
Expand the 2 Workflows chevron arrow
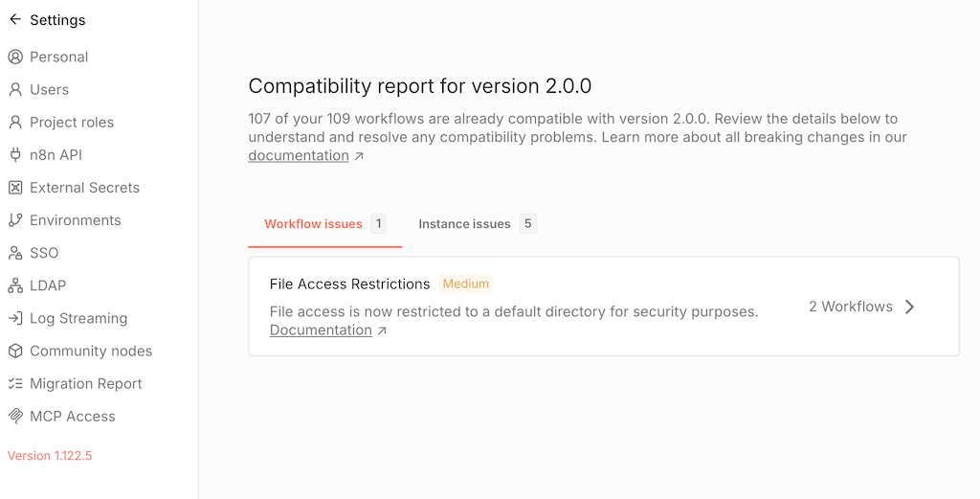click(910, 306)
